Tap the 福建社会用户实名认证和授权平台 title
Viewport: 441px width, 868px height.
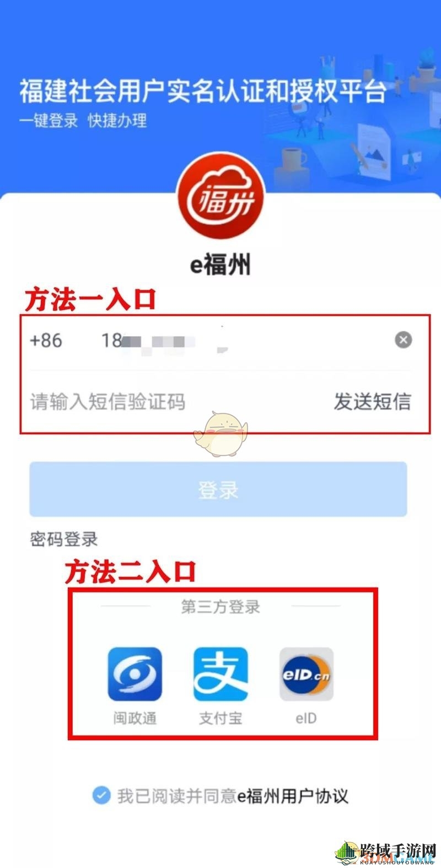point(202,91)
